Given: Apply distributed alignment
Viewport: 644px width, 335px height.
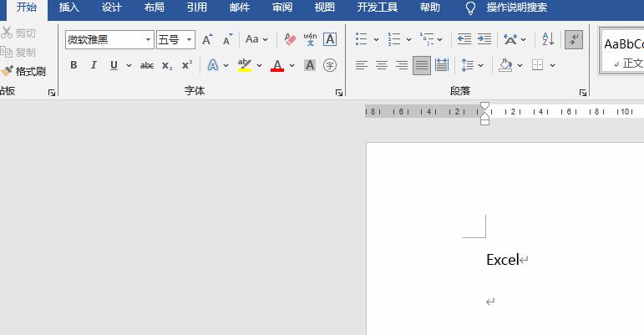Looking at the screenshot, I should click(442, 65).
